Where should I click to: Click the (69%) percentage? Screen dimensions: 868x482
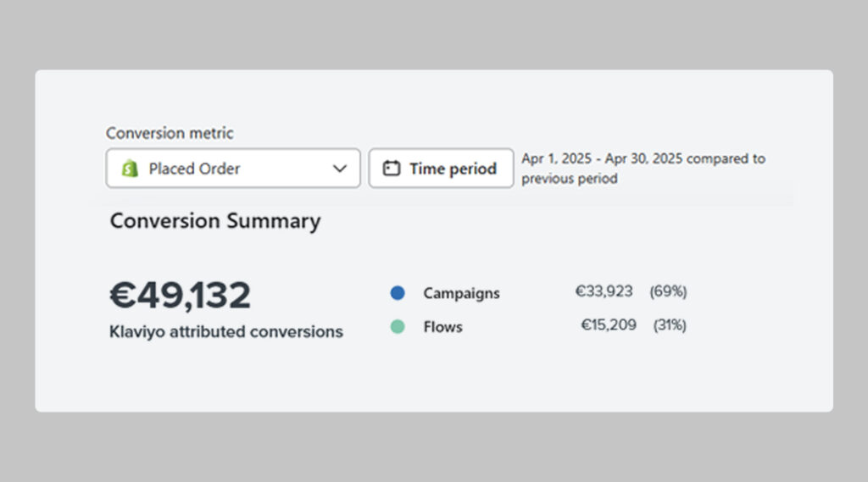(668, 291)
